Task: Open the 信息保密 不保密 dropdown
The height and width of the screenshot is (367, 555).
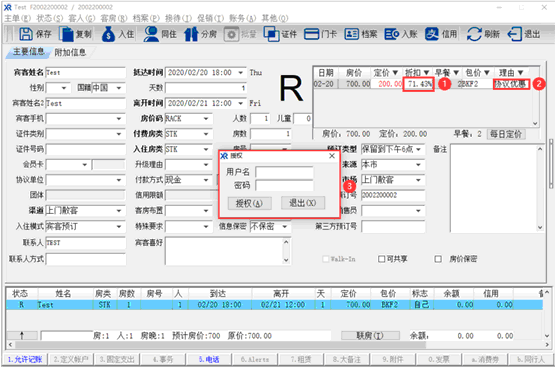Action: [285, 226]
